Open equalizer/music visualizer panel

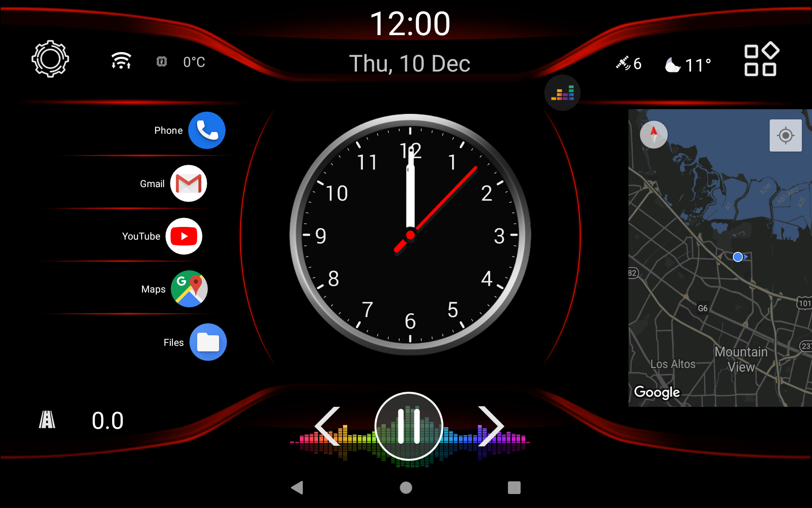[x=561, y=94]
